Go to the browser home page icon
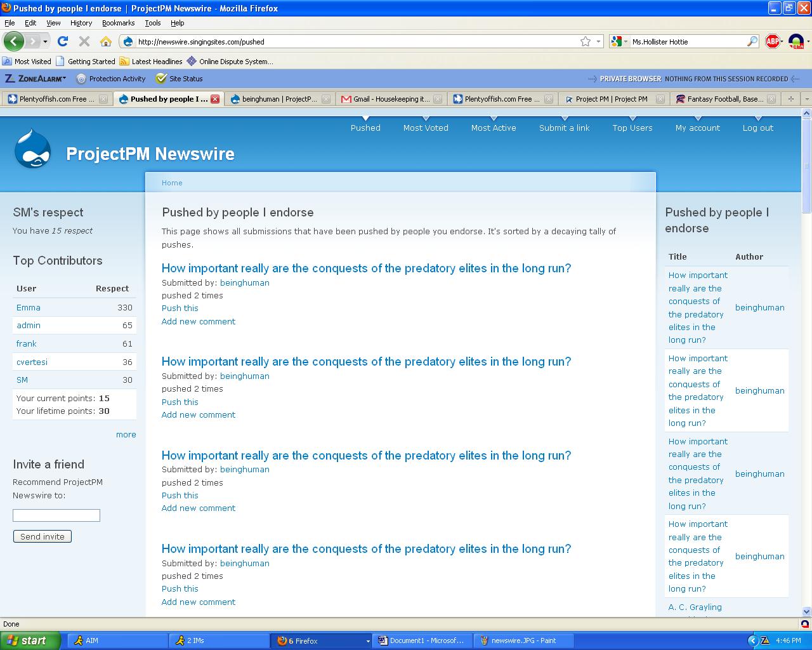This screenshot has height=650, width=812. 106,41
